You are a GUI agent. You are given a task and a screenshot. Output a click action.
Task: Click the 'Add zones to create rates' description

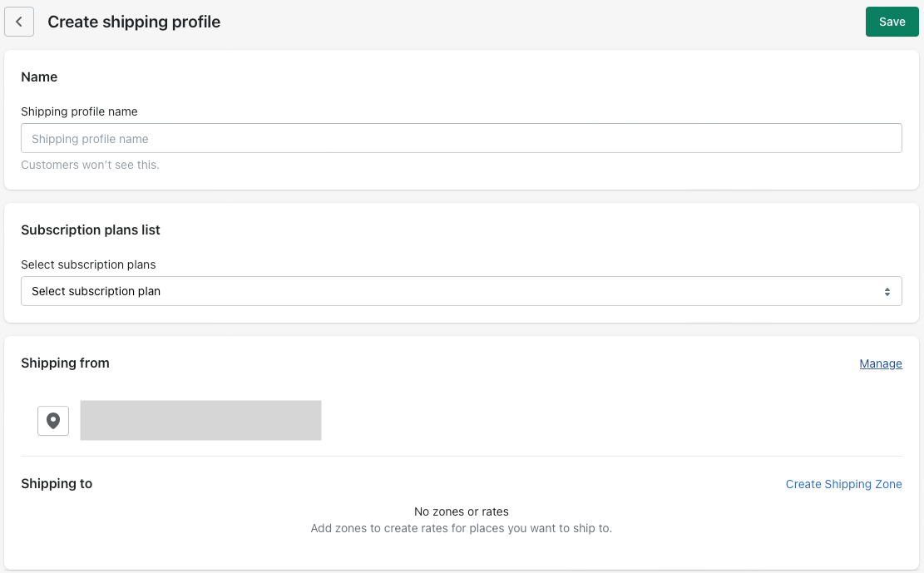coord(461,528)
